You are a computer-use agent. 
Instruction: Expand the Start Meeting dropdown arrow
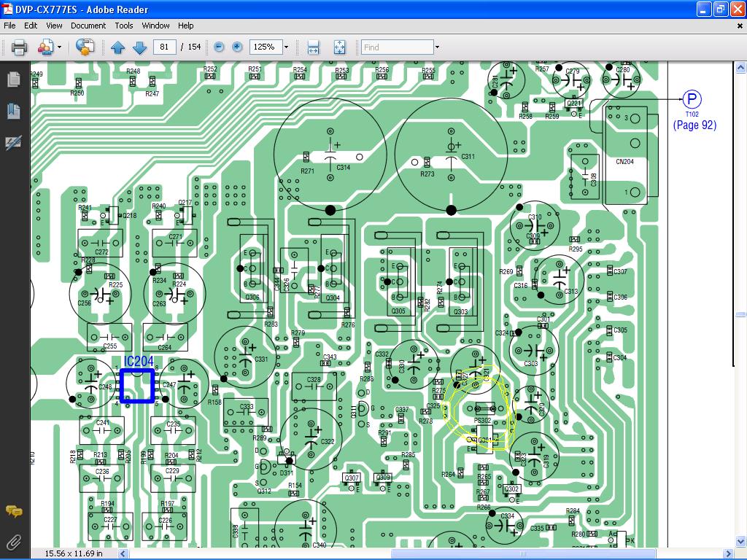point(60,47)
